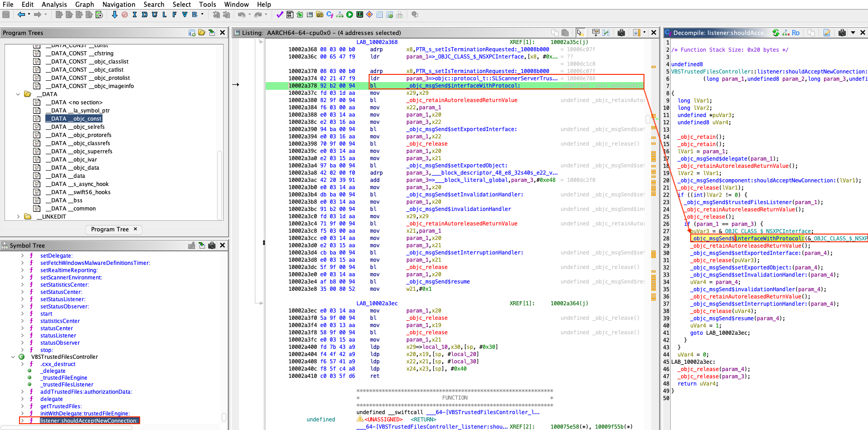This screenshot has height=430, width=868.
Task: Click the Bytes viewer toolbar icon
Action: (x=290, y=15)
